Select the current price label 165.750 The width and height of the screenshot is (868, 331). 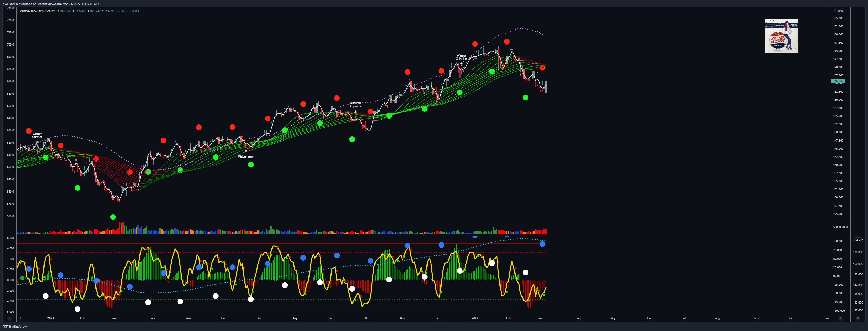(x=838, y=81)
